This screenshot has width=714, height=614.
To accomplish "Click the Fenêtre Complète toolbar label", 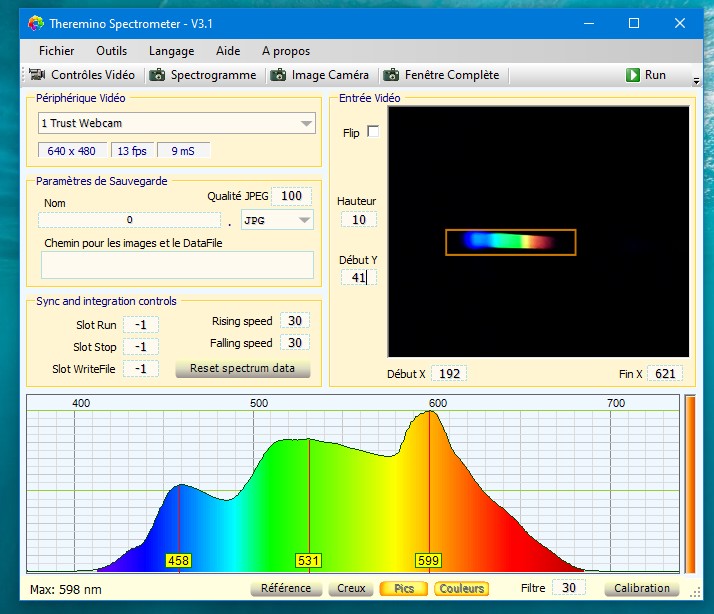I will click(x=452, y=75).
